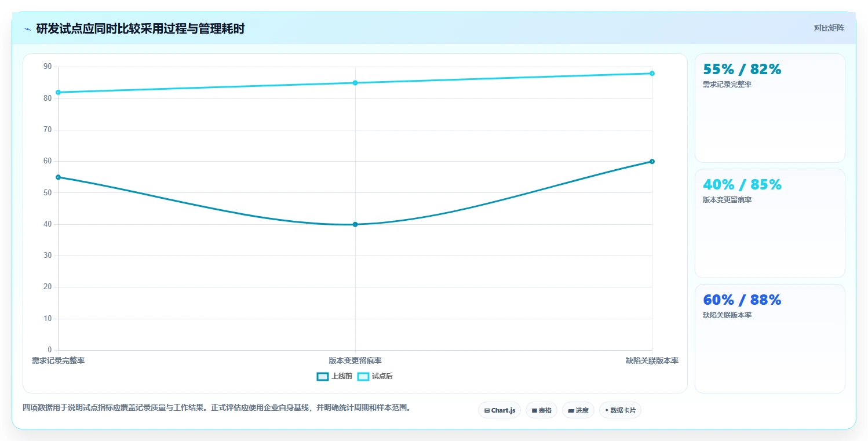Click the 对比矩阵 label in header
The height and width of the screenshot is (441, 868).
click(x=829, y=28)
